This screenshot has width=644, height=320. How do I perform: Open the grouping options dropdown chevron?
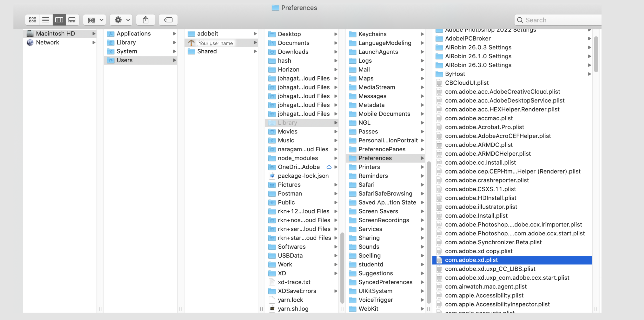coord(101,20)
